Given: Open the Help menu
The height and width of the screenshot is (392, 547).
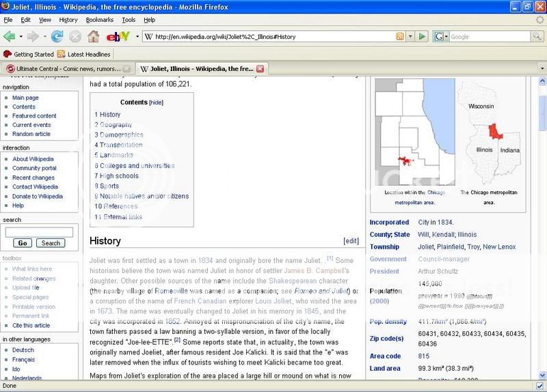Looking at the screenshot, I should (x=149, y=20).
